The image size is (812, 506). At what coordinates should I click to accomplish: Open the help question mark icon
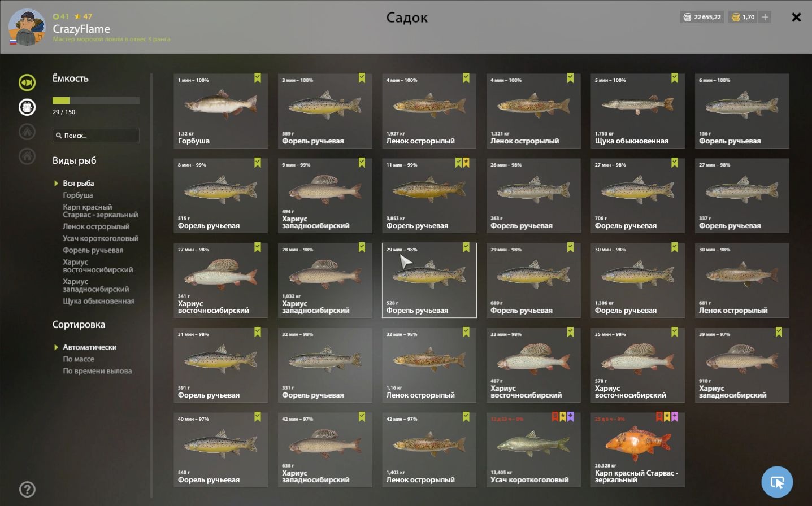click(27, 490)
